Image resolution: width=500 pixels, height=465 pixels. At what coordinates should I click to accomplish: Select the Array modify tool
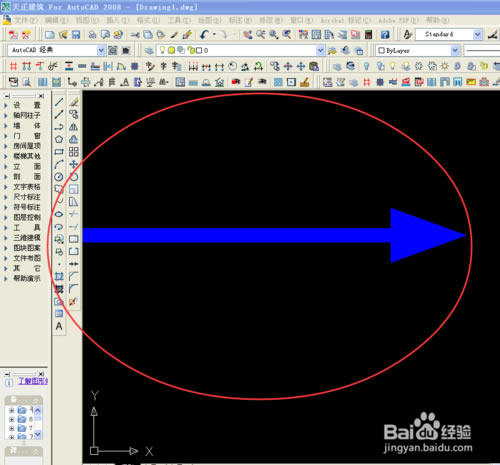pos(74,152)
